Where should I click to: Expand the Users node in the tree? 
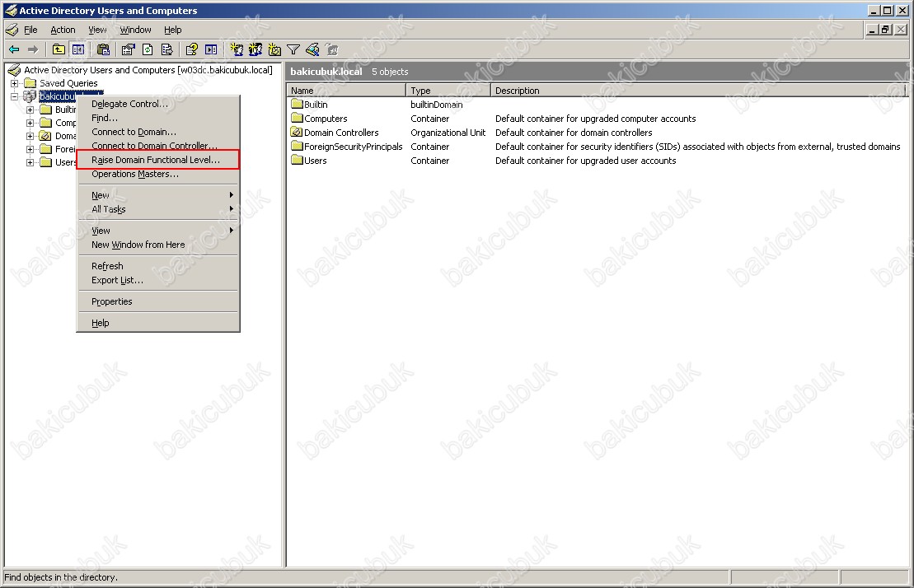click(x=30, y=162)
